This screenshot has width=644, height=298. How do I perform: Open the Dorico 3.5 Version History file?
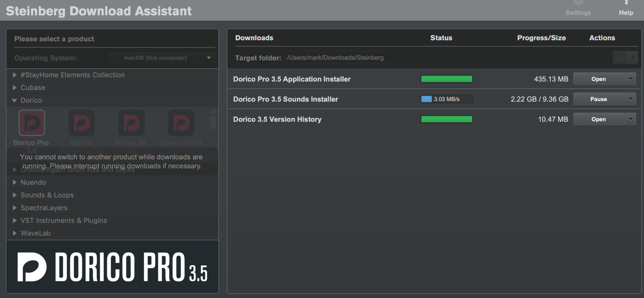pyautogui.click(x=598, y=119)
